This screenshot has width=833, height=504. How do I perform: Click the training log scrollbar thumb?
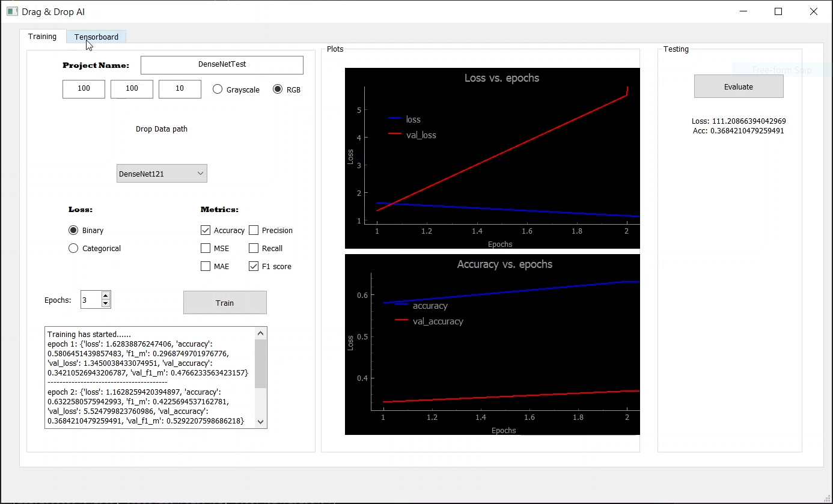260,363
